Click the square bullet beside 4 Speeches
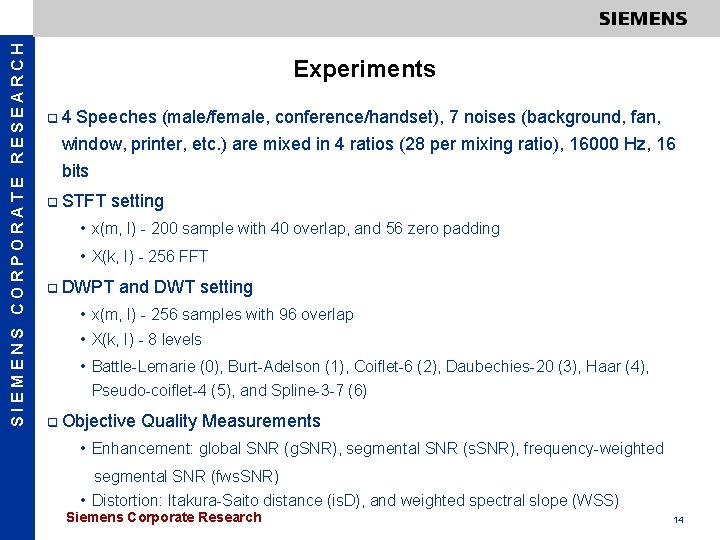 [53, 118]
